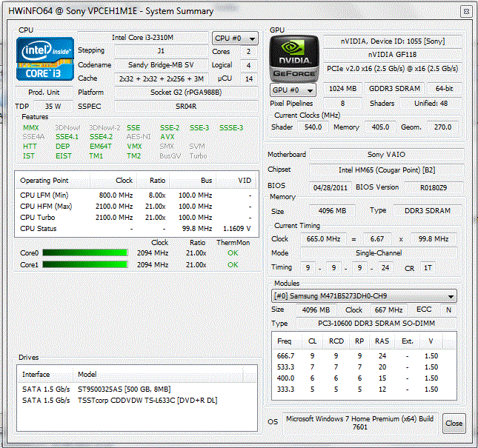Screen dimensions: 478x448
Task: Click the NVIDIA GeForce logo
Action: (x=294, y=58)
